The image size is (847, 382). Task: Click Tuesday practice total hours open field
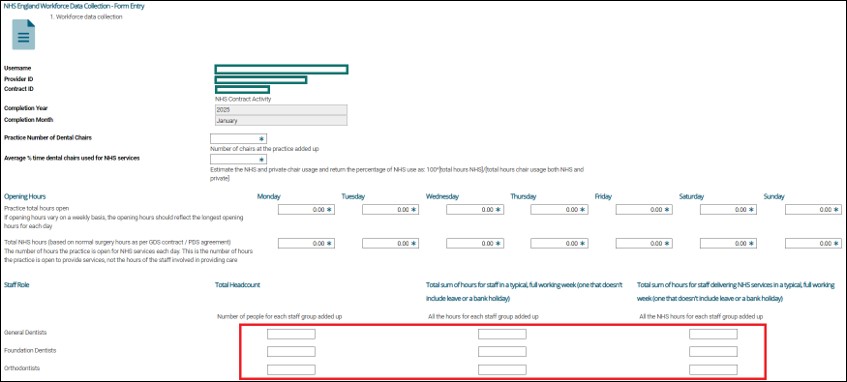pyautogui.click(x=391, y=210)
